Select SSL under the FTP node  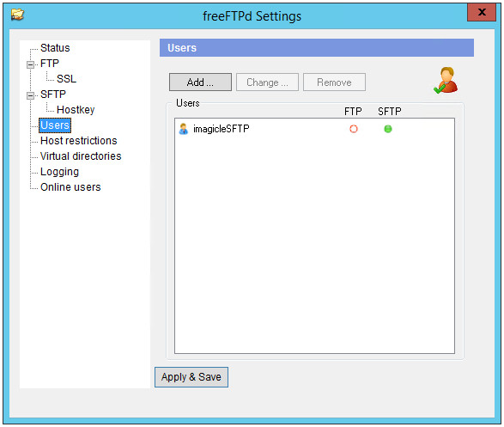tap(66, 79)
